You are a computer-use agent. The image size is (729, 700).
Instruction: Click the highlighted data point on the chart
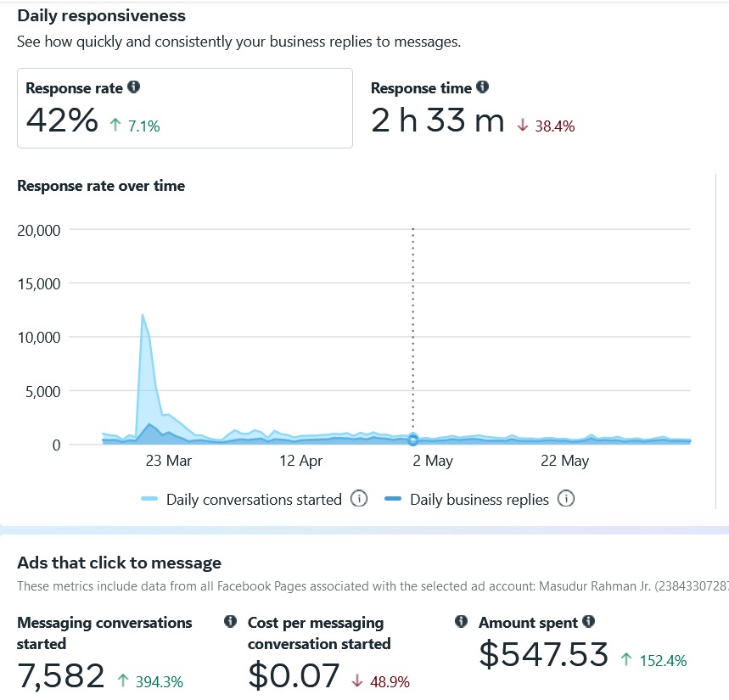412,440
